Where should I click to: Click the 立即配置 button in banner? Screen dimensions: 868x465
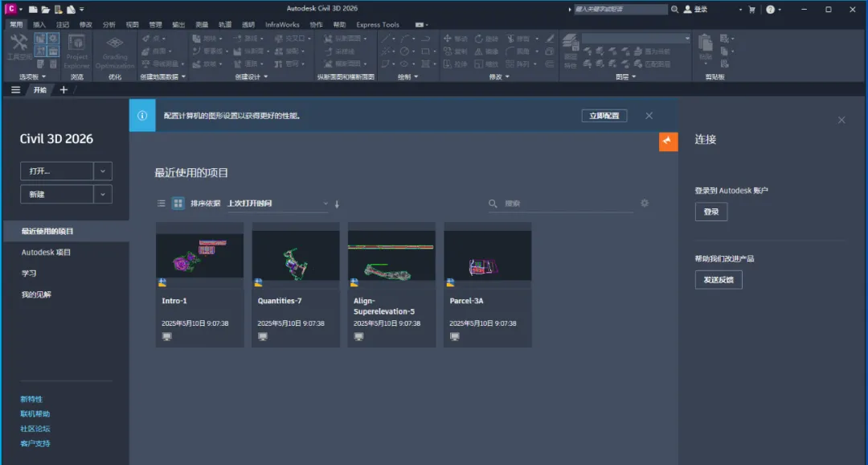click(604, 116)
